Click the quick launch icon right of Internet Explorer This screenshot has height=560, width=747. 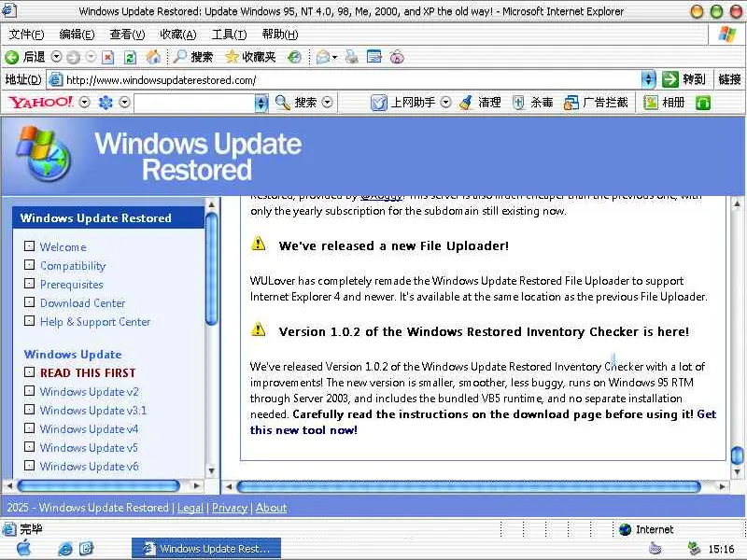pos(86,549)
